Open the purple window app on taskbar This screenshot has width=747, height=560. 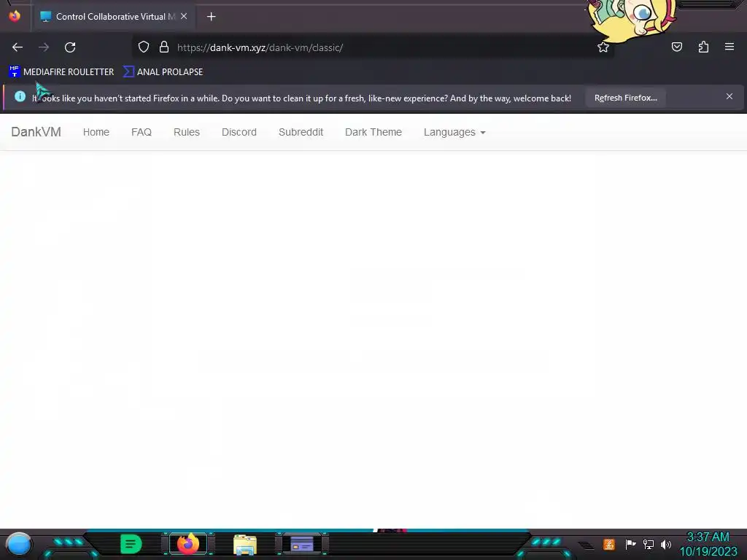(x=302, y=544)
